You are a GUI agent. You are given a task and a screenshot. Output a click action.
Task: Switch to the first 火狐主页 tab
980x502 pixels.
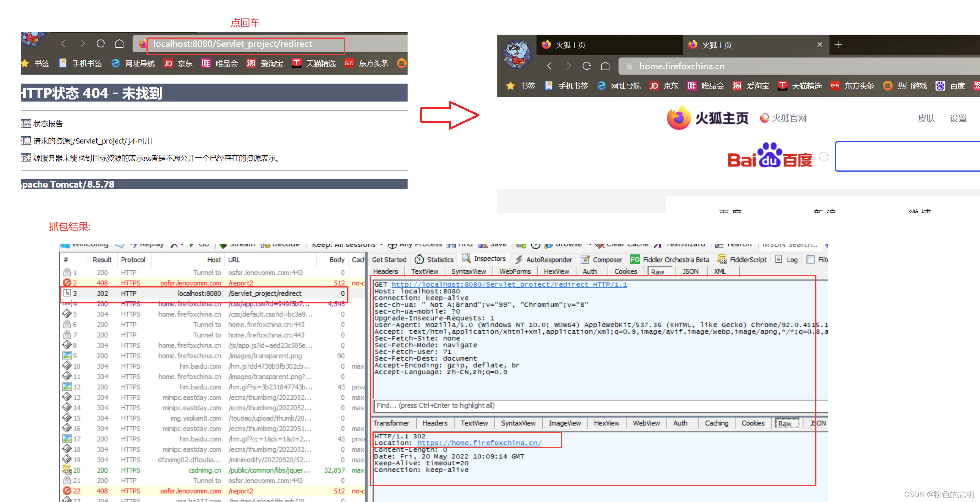point(609,44)
